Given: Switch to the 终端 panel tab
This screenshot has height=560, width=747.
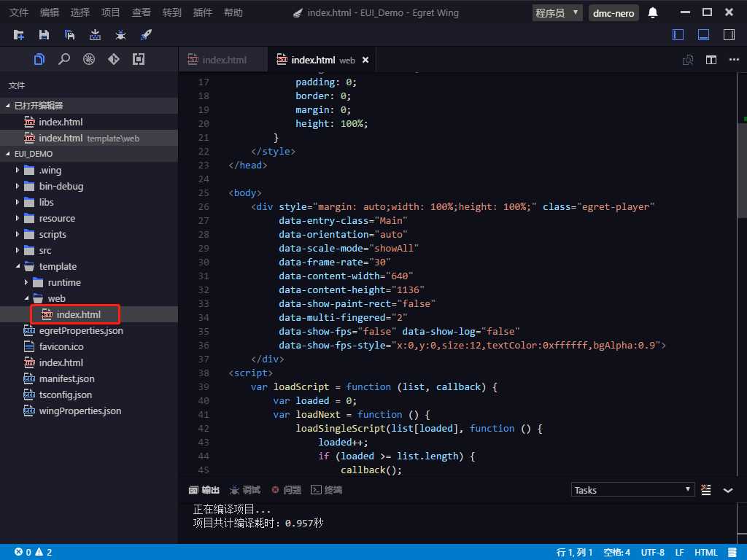Looking at the screenshot, I should click(x=326, y=490).
